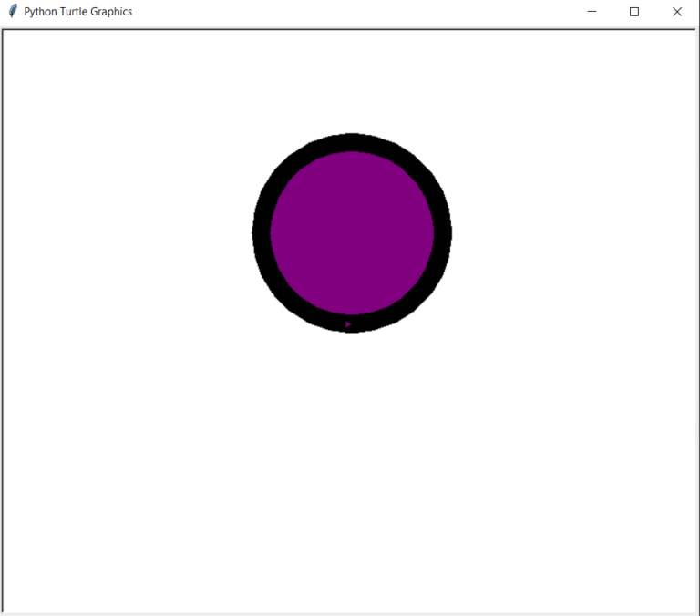Click blank white canvas right of the circle
Image resolution: width=700 pixels, height=616 pixels.
click(x=574, y=233)
